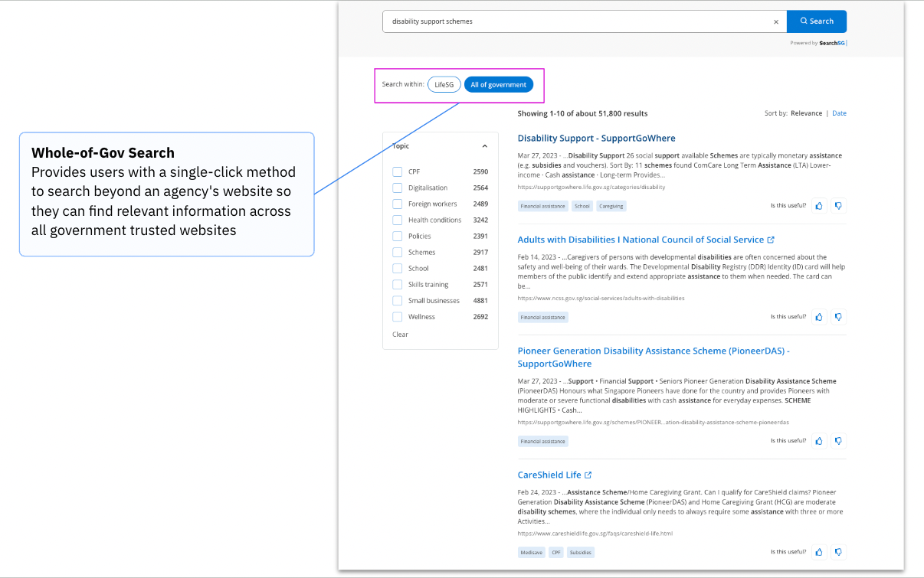Click inside the search input field
Image resolution: width=924 pixels, height=578 pixels.
575,21
